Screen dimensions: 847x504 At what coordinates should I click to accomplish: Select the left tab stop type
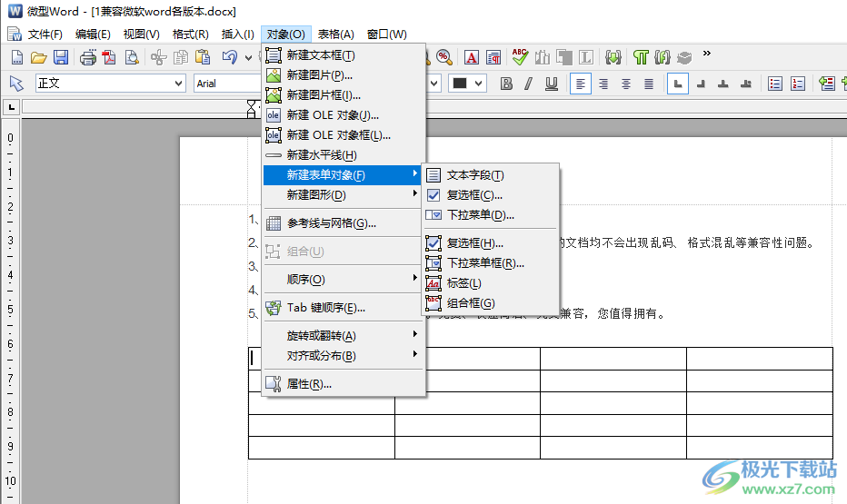click(x=678, y=84)
